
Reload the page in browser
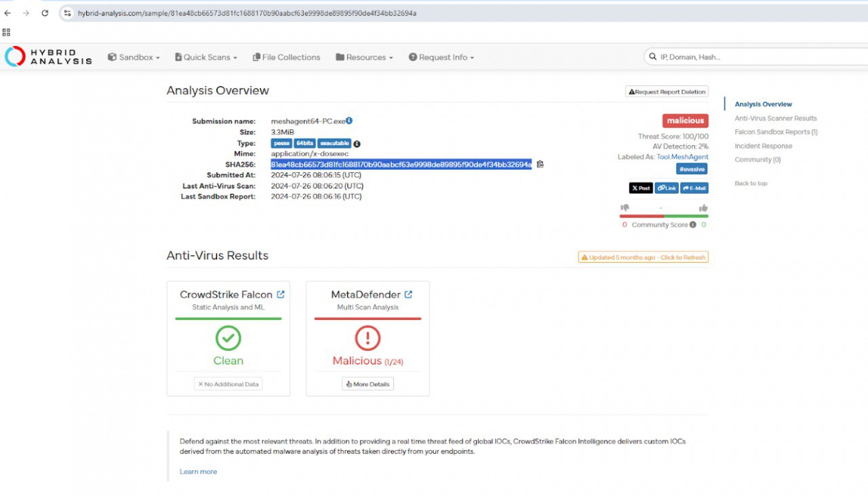pyautogui.click(x=45, y=13)
